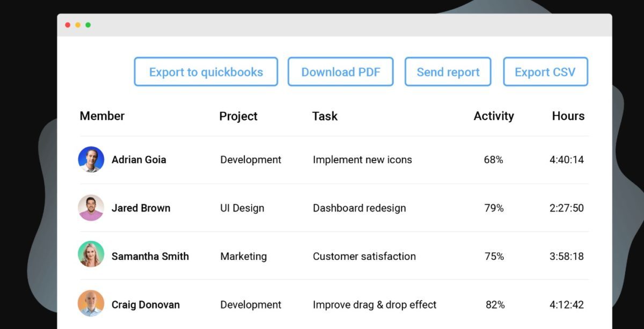Select the Customer satisfaction task entry
This screenshot has height=329, width=644.
pos(364,256)
